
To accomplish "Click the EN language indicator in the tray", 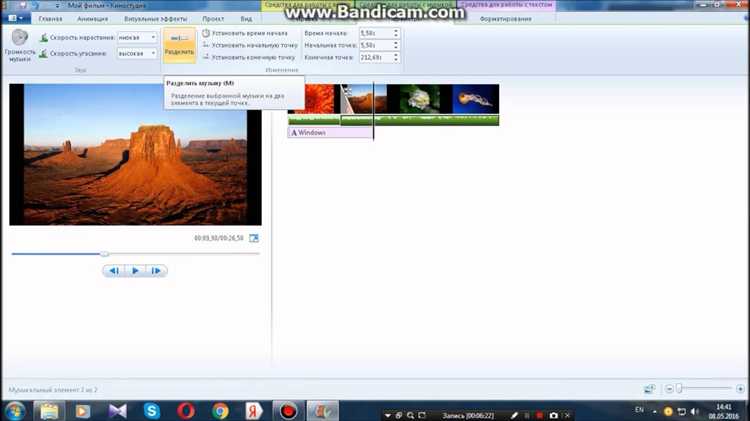I will (639, 410).
